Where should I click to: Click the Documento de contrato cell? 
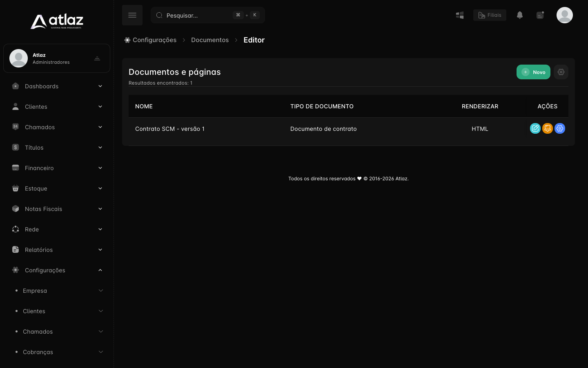tap(323, 129)
